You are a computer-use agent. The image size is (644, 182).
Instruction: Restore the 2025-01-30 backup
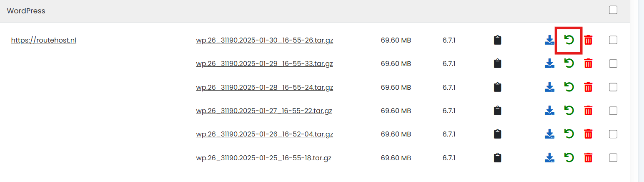click(569, 40)
